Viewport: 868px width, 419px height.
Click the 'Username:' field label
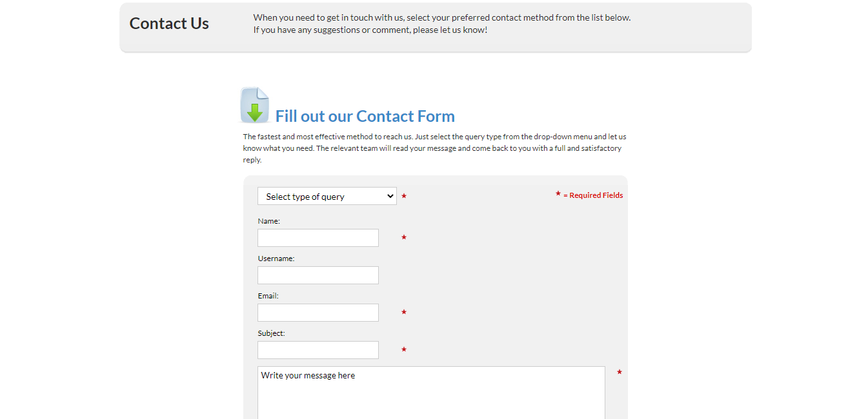pos(276,258)
